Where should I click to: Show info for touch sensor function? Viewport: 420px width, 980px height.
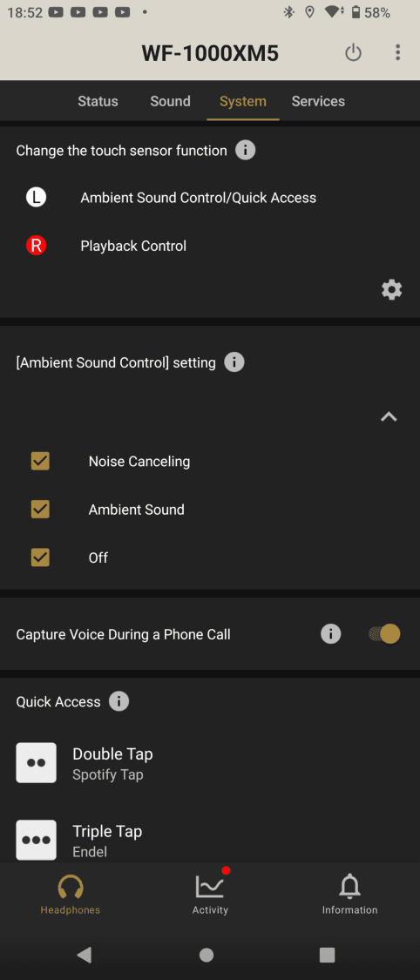(x=245, y=151)
